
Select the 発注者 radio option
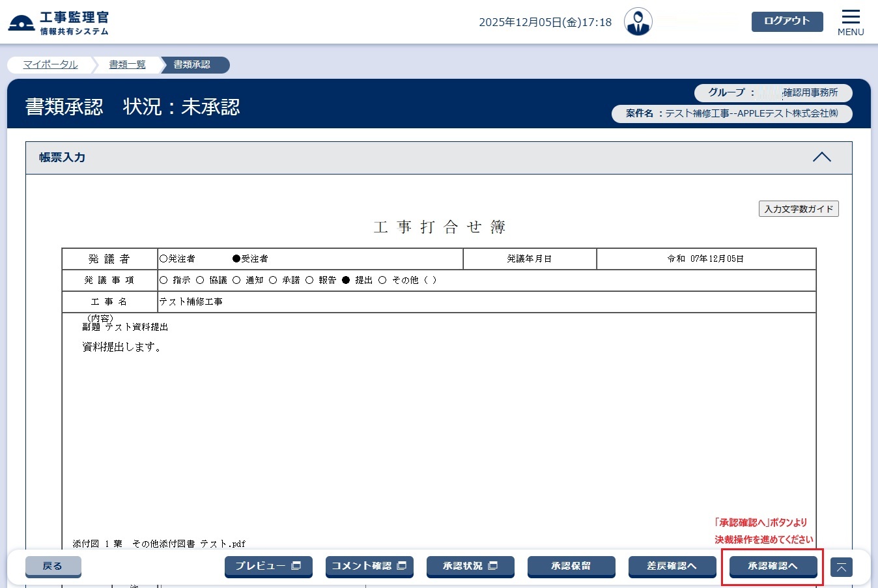[163, 259]
